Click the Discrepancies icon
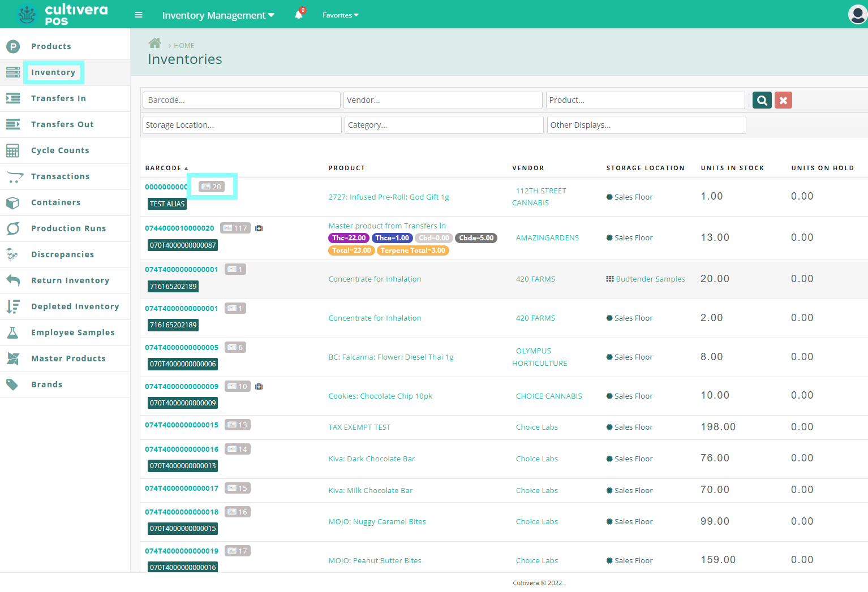The height and width of the screenshot is (592, 868). (12, 254)
